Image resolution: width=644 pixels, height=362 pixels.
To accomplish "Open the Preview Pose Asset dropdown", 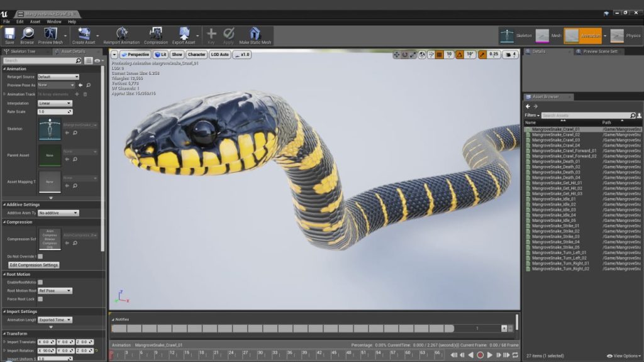I will [55, 84].
